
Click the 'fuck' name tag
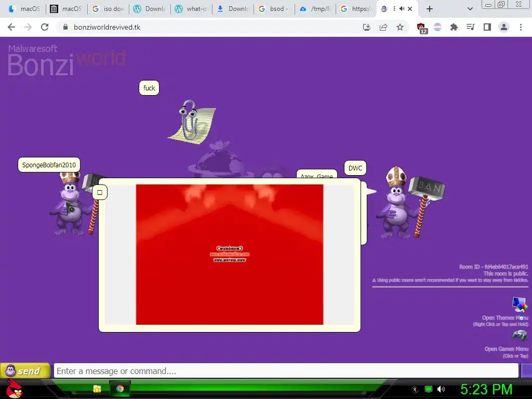point(149,88)
